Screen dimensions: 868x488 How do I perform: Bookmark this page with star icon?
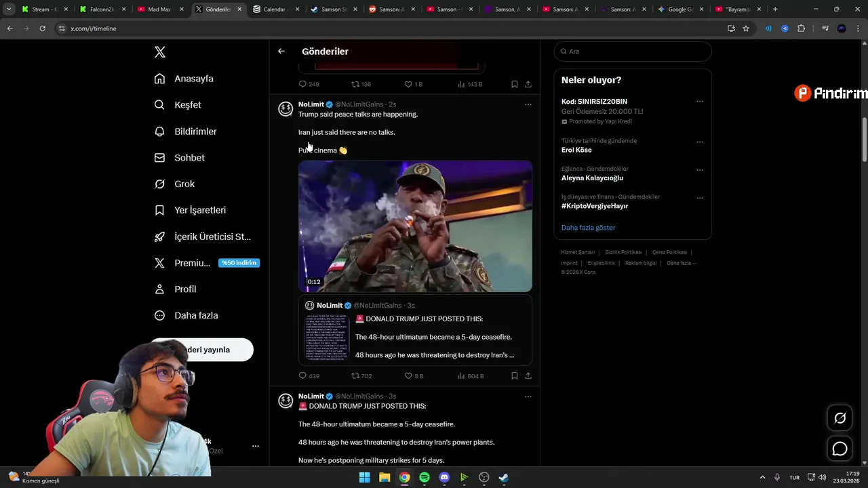[746, 28]
